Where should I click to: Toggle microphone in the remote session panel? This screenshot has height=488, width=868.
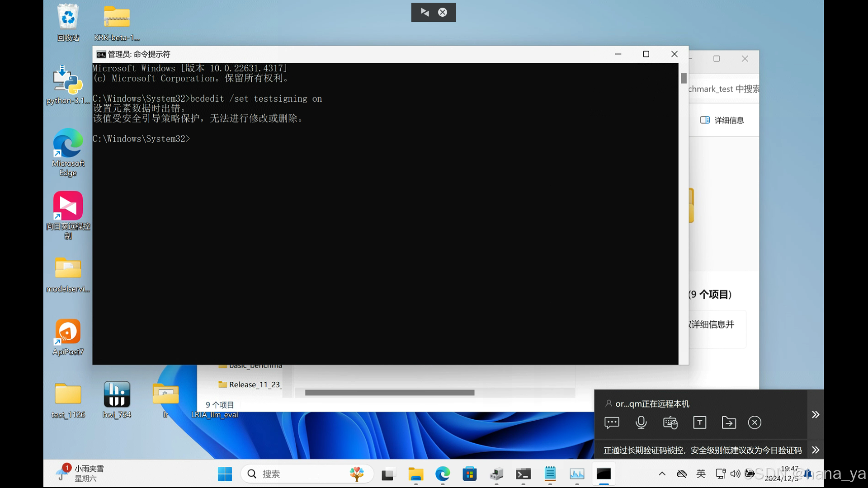(x=641, y=422)
